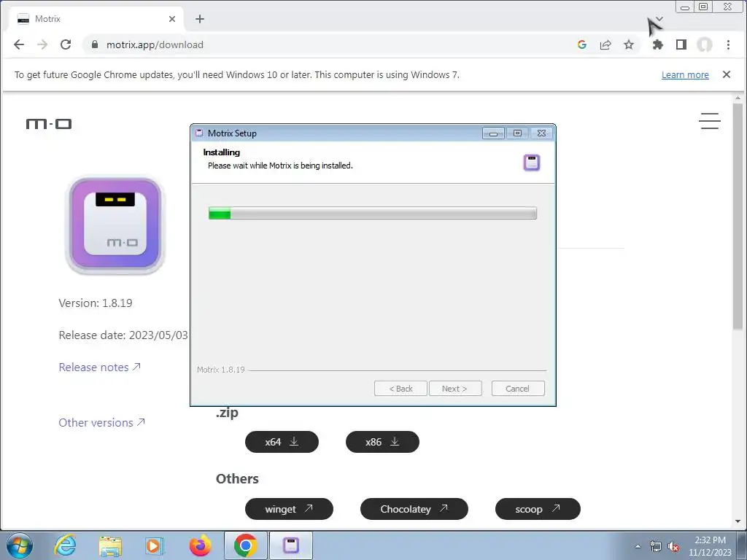Open Chrome extensions puzzle icon

658,44
